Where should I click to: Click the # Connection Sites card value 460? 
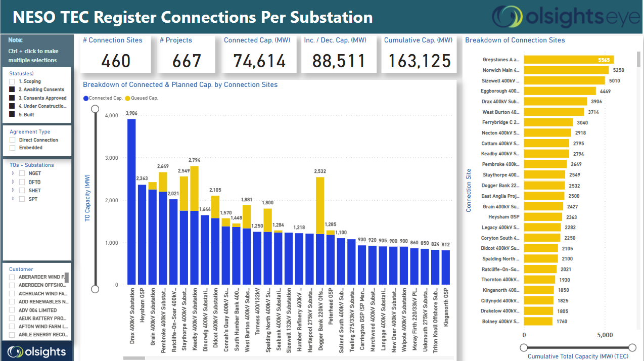pyautogui.click(x=116, y=61)
